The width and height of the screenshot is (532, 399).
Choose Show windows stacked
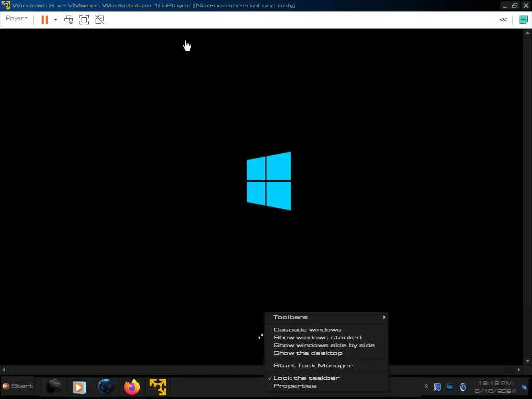click(x=326, y=337)
